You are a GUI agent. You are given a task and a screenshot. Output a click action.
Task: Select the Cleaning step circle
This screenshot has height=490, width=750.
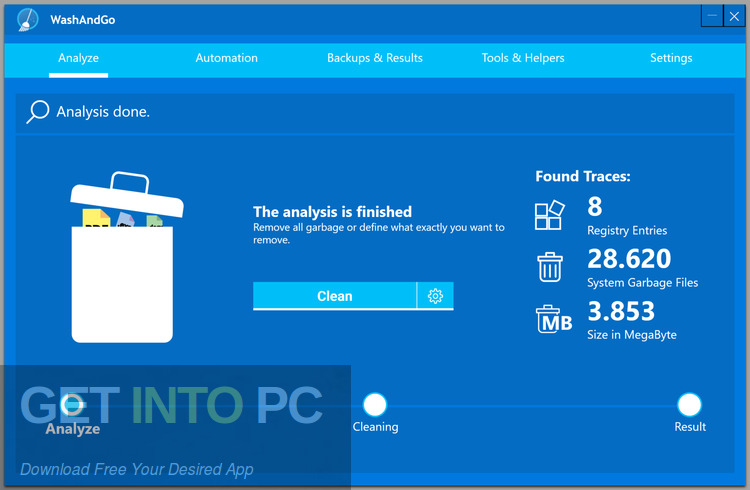pyautogui.click(x=375, y=405)
